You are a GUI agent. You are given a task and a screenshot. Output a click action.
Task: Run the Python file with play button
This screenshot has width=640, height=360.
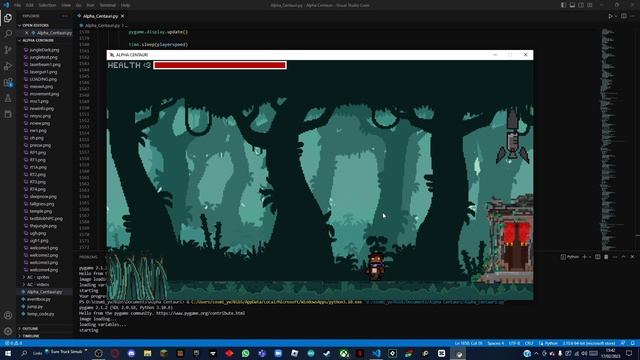pyautogui.click(x=610, y=16)
